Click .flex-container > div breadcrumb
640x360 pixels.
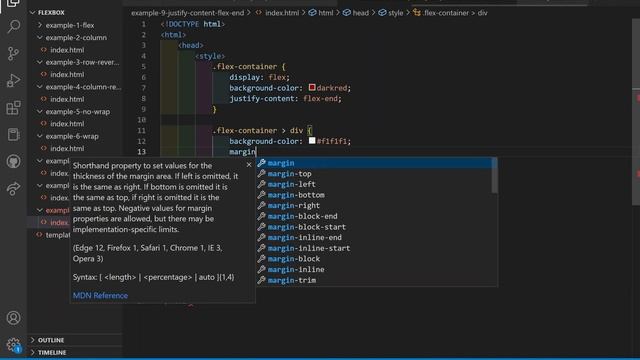(455, 13)
